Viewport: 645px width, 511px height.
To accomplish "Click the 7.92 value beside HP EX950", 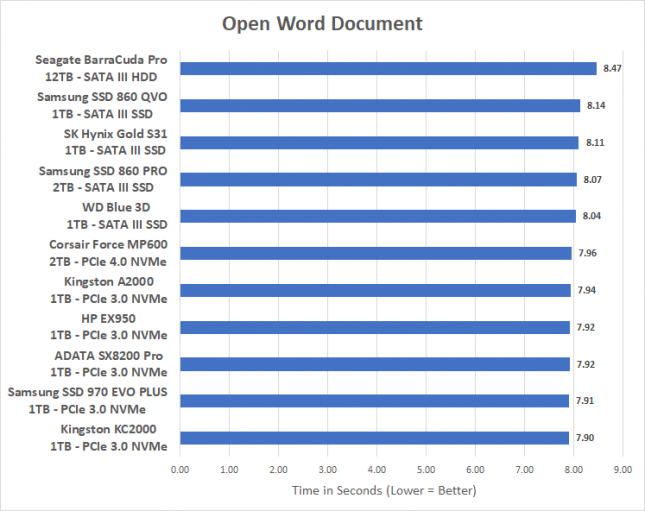I will pos(585,328).
